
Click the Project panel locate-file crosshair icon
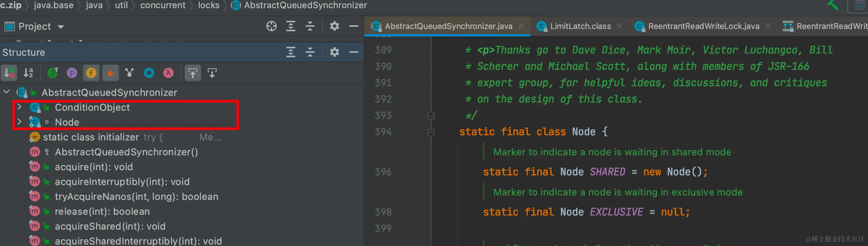coord(272,26)
